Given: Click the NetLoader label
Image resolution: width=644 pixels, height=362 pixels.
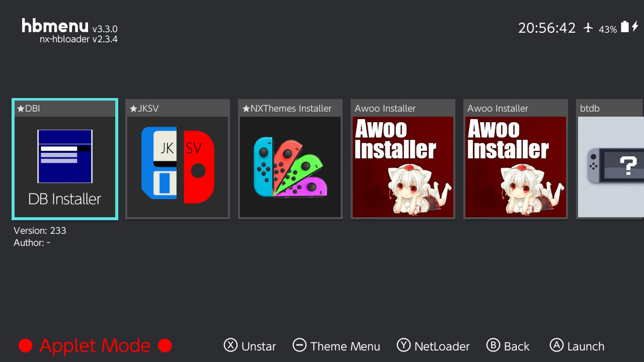Looking at the screenshot, I should (442, 346).
